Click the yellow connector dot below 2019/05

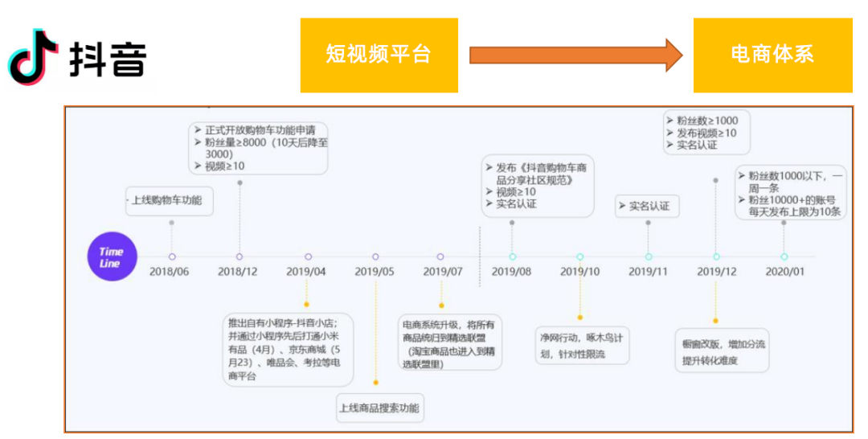(376, 383)
